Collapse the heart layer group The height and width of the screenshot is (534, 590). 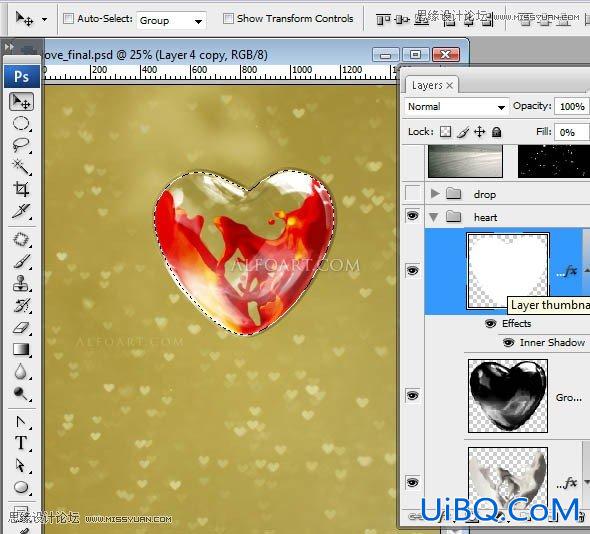coord(434,218)
